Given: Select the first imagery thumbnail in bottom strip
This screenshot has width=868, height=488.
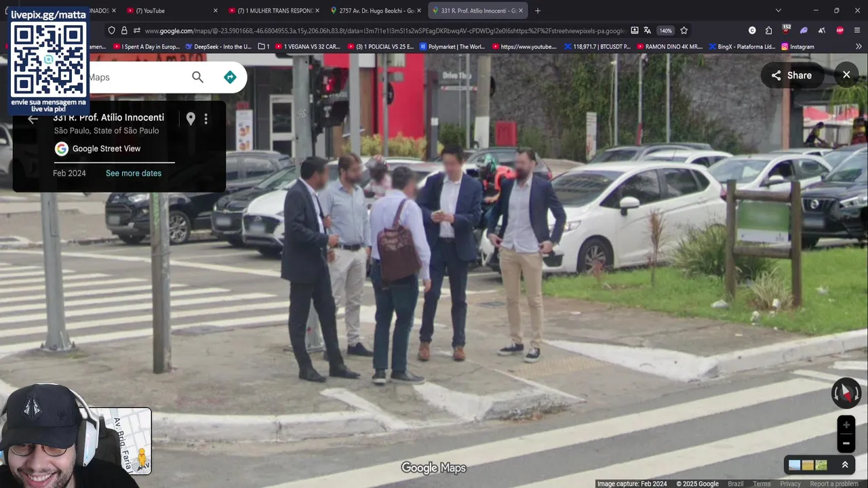Looking at the screenshot, I should coord(794,465).
